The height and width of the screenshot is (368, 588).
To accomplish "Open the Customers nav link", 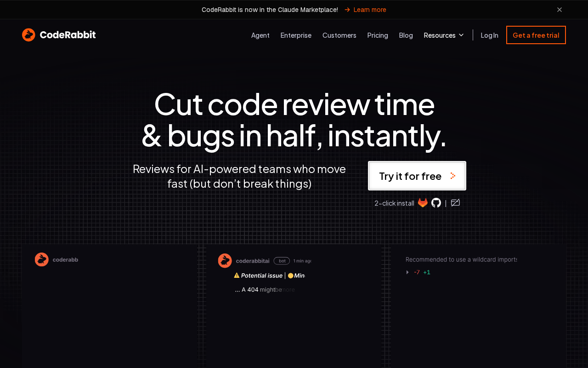I will click(339, 35).
